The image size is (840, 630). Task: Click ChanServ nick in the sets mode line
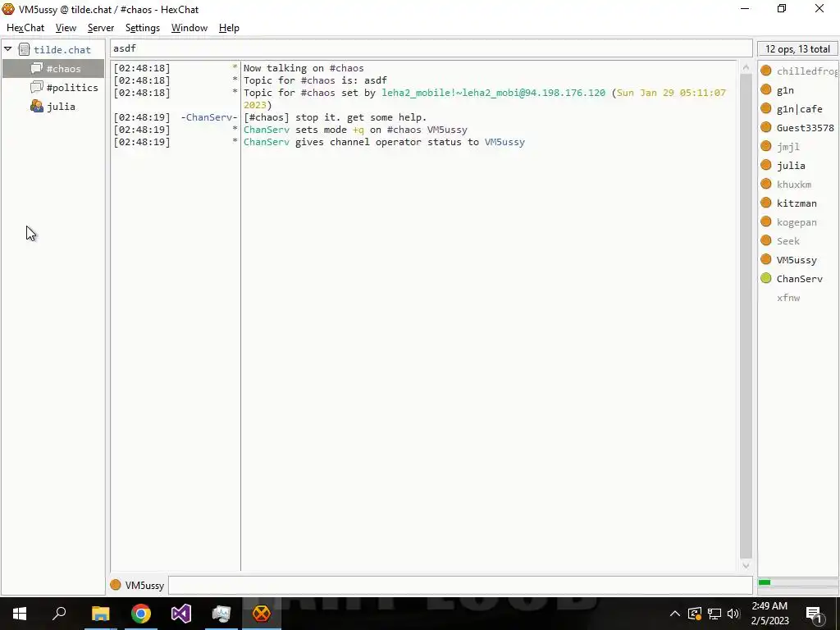267,130
